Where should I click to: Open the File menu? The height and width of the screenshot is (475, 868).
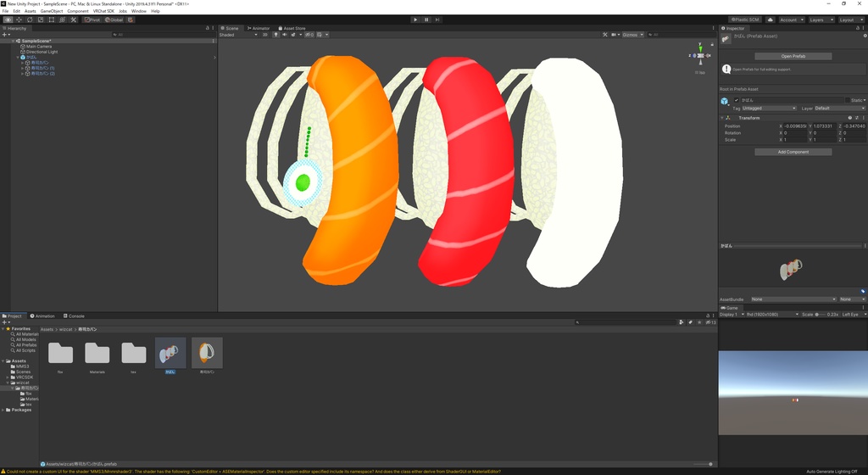coord(6,11)
